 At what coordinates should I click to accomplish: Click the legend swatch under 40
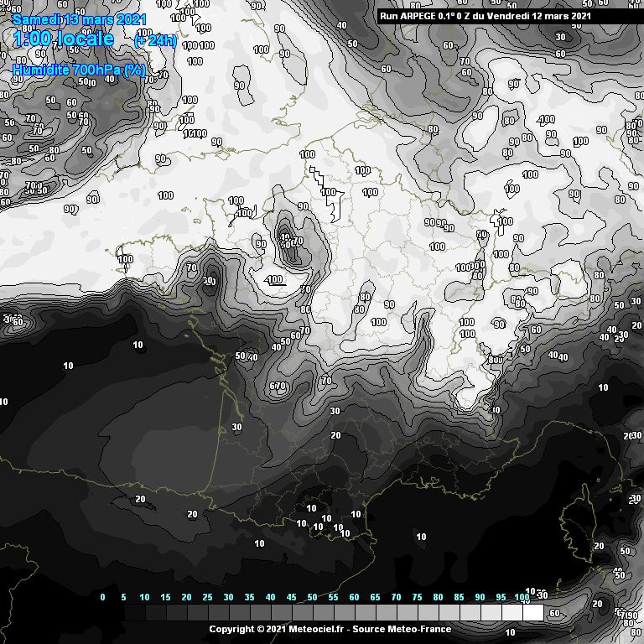(281, 613)
